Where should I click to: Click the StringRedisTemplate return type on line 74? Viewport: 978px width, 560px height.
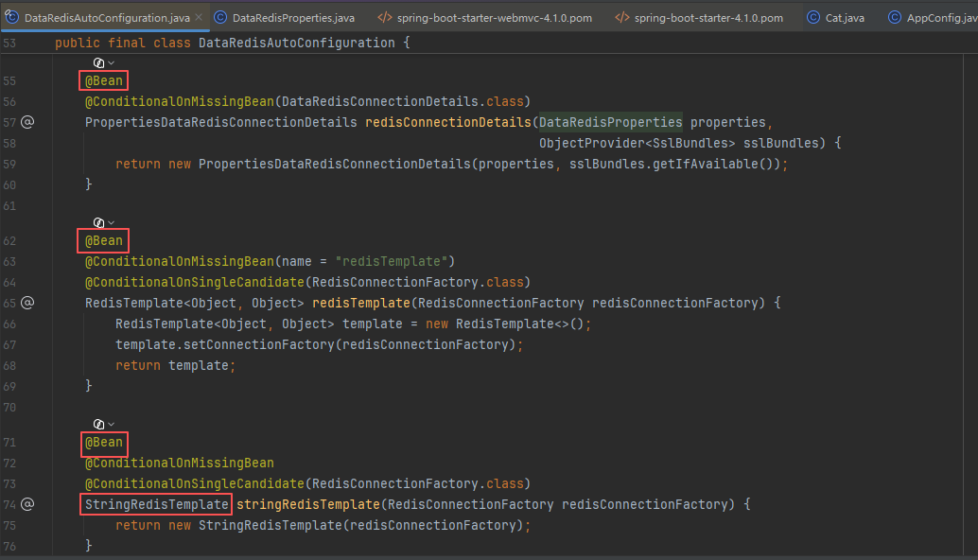(x=157, y=504)
